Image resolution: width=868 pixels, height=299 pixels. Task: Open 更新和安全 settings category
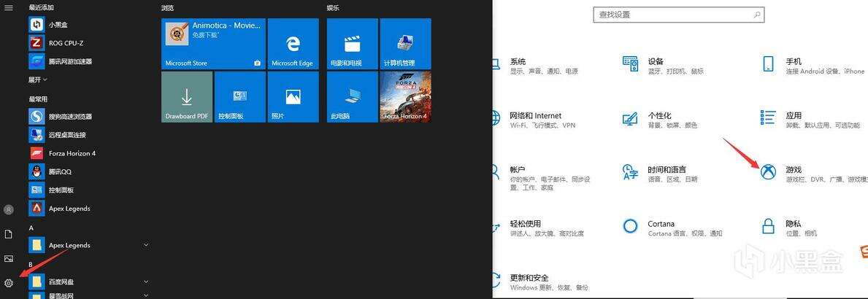point(539,282)
